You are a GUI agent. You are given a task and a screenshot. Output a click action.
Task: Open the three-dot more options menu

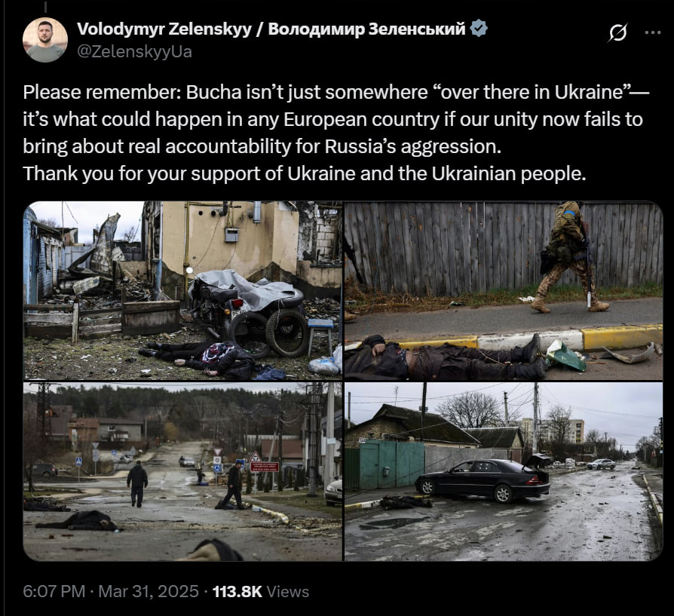(x=653, y=32)
